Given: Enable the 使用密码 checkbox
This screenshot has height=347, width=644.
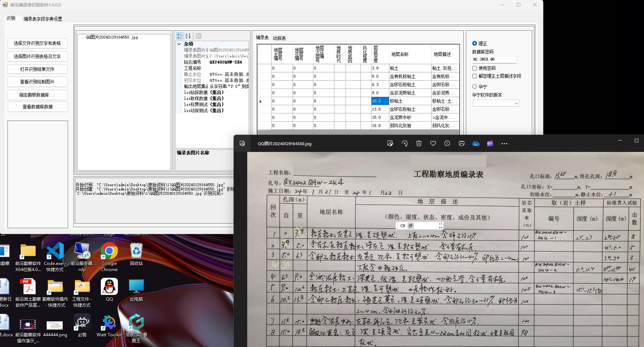Looking at the screenshot, I should [x=474, y=68].
